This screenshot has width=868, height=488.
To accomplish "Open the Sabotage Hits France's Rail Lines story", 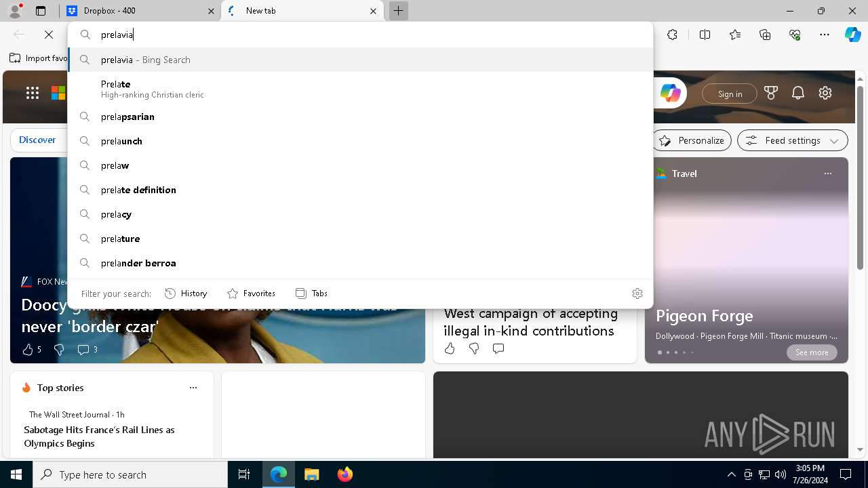I will tap(99, 436).
